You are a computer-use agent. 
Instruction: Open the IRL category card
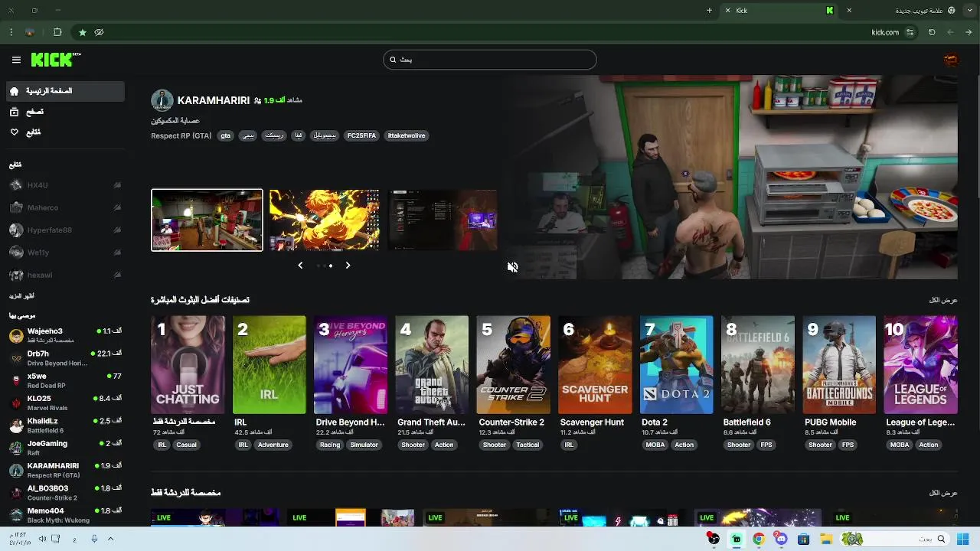pyautogui.click(x=269, y=365)
